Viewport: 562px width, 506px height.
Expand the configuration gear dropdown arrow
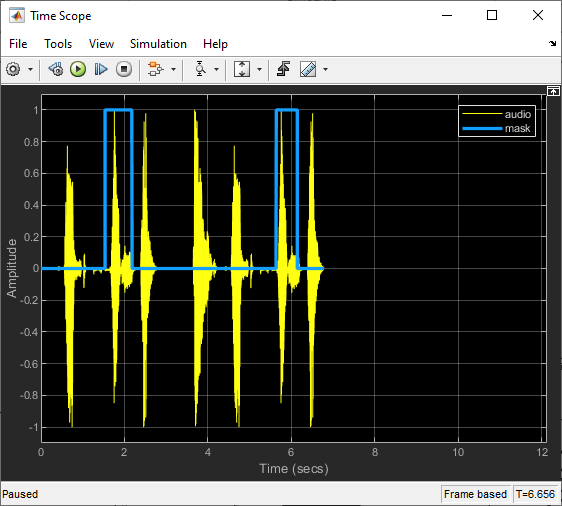point(30,69)
